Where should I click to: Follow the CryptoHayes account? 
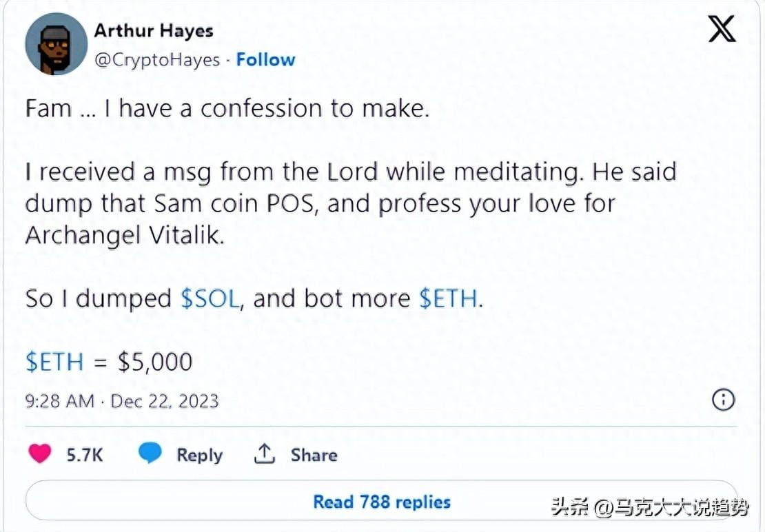tap(265, 60)
